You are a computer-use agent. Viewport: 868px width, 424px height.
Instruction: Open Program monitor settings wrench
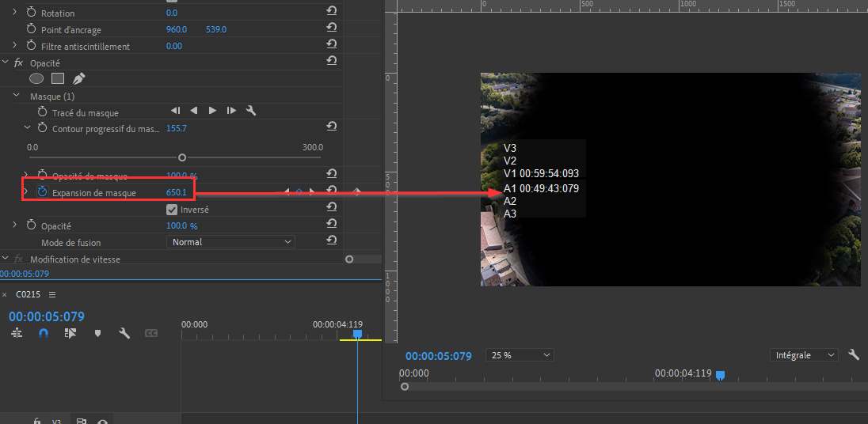[854, 354]
